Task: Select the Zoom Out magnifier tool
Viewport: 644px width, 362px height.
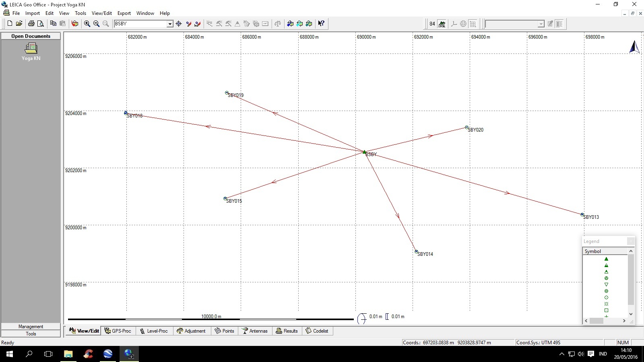Action: 96,24
